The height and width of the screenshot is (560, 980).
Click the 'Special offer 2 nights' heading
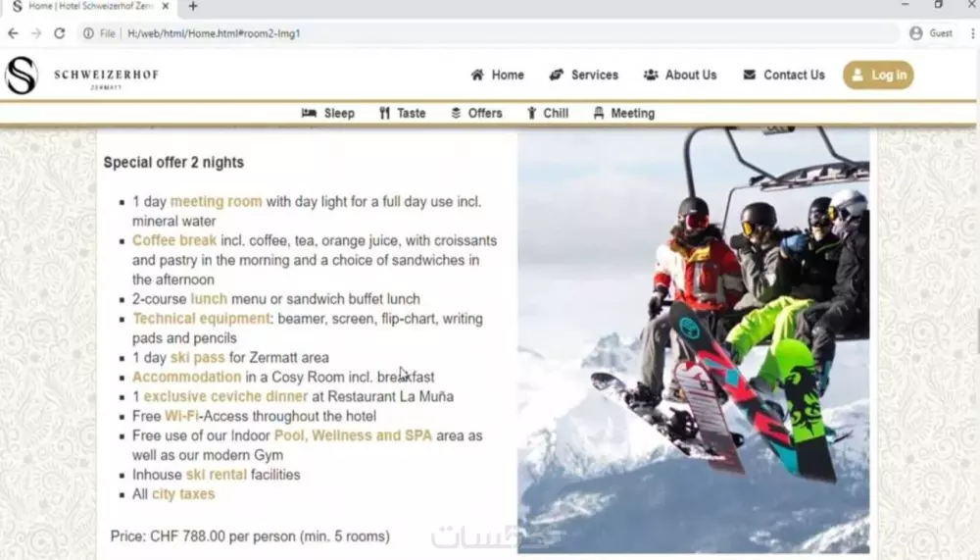pos(173,162)
